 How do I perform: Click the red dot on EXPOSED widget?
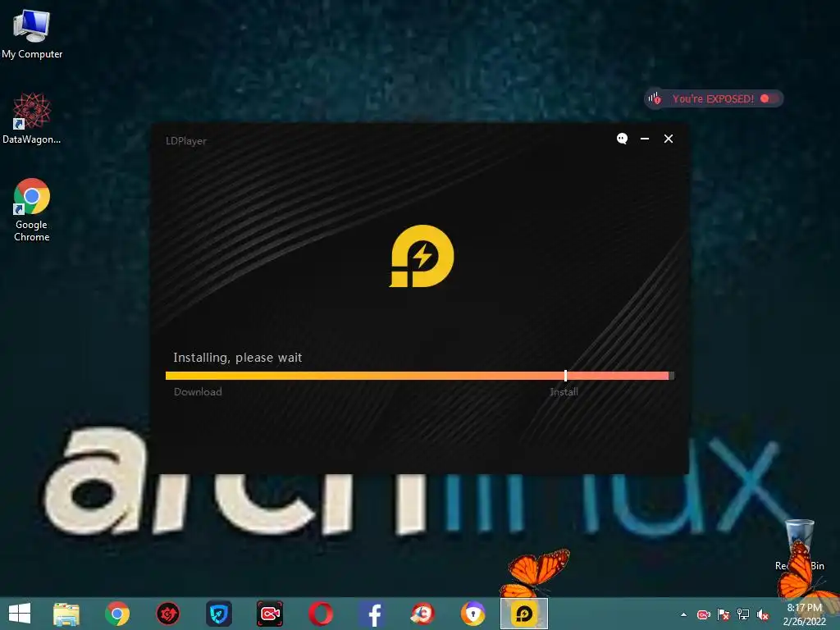pyautogui.click(x=765, y=98)
